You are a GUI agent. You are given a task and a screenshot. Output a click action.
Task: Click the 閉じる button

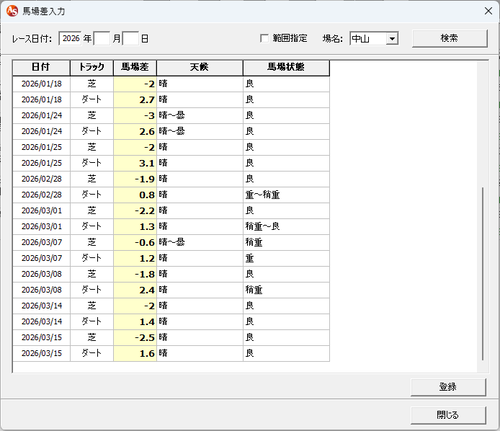pyautogui.click(x=448, y=415)
